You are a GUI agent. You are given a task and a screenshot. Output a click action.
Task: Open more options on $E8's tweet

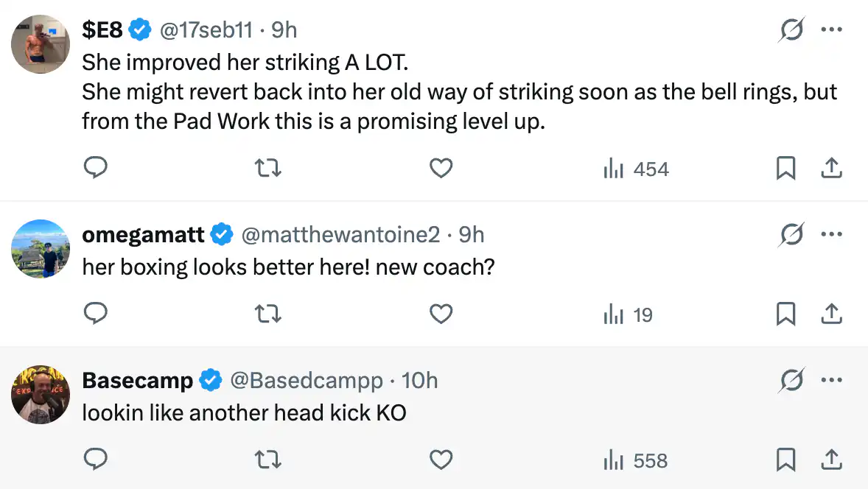pyautogui.click(x=831, y=30)
